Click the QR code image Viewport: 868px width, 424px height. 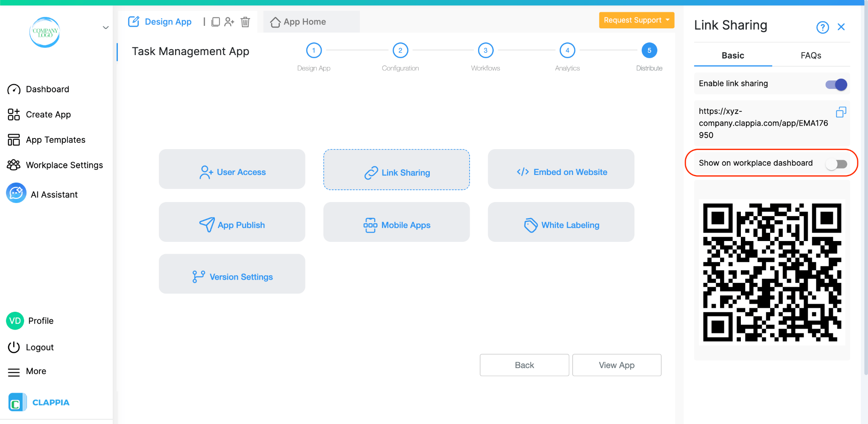click(772, 272)
